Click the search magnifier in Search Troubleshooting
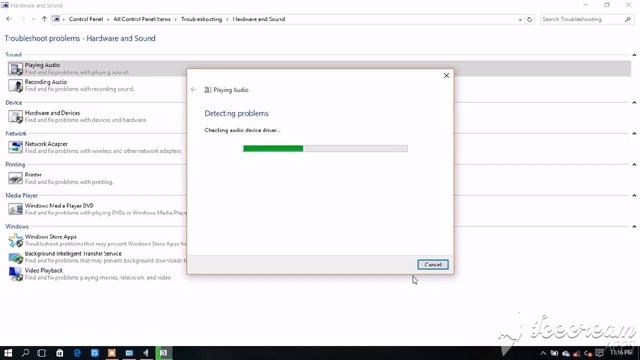 tap(628, 19)
